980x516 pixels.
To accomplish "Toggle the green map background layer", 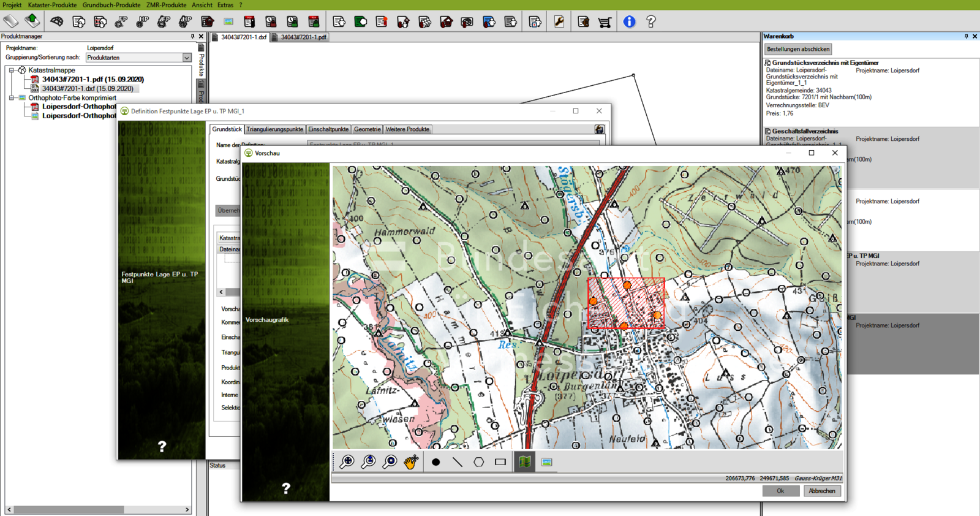I will [x=525, y=462].
